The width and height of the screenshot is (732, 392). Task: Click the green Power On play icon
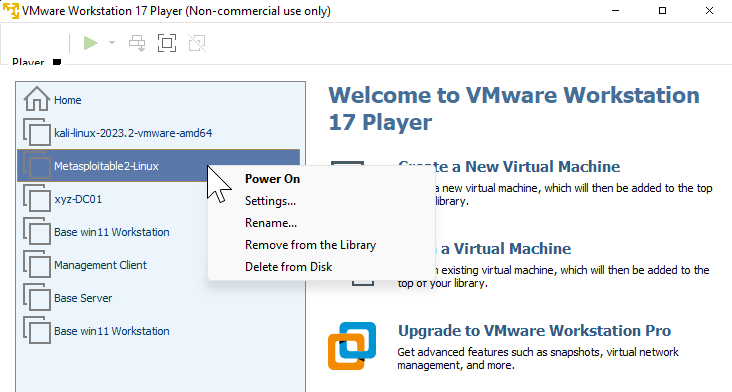[x=91, y=43]
